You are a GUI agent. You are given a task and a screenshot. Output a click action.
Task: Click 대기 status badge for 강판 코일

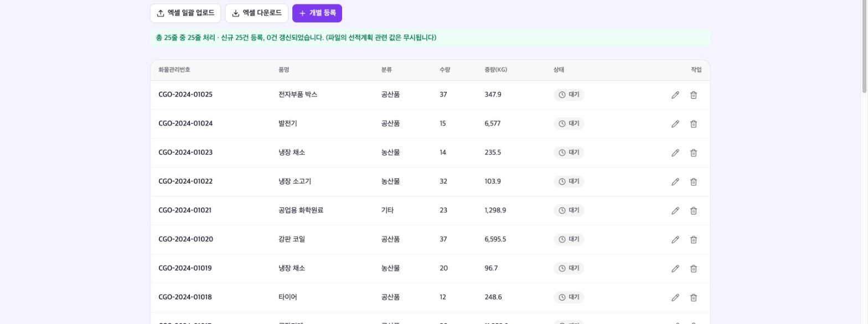tap(569, 239)
